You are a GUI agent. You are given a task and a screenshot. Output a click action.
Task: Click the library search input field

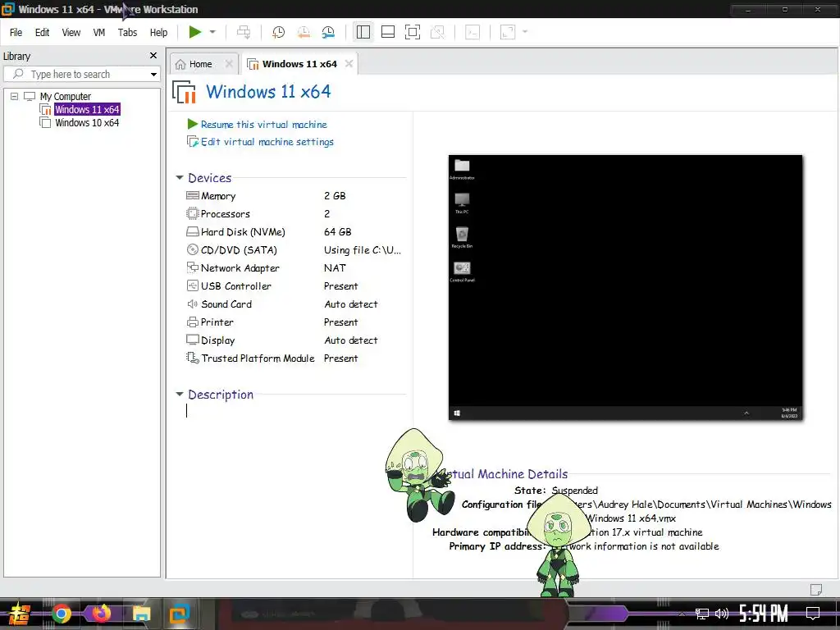pyautogui.click(x=80, y=74)
